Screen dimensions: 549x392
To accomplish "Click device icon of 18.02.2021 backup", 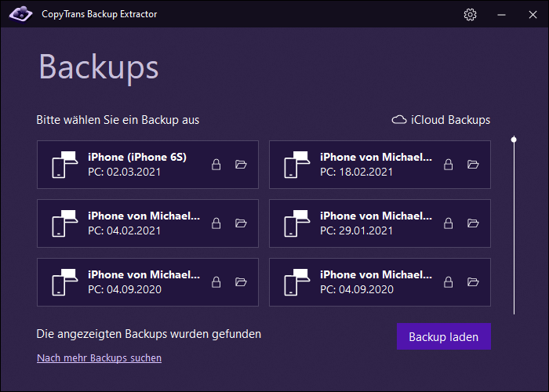I will [x=297, y=165].
